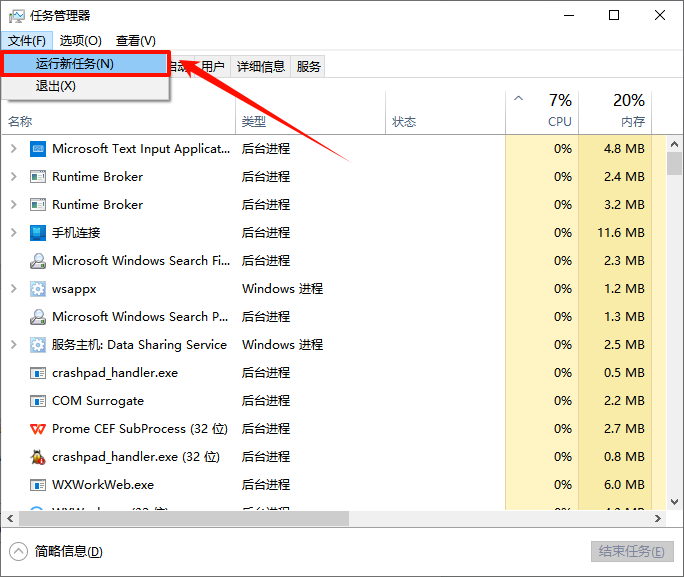Click the horizontal scrollbar thumb

click(x=184, y=519)
